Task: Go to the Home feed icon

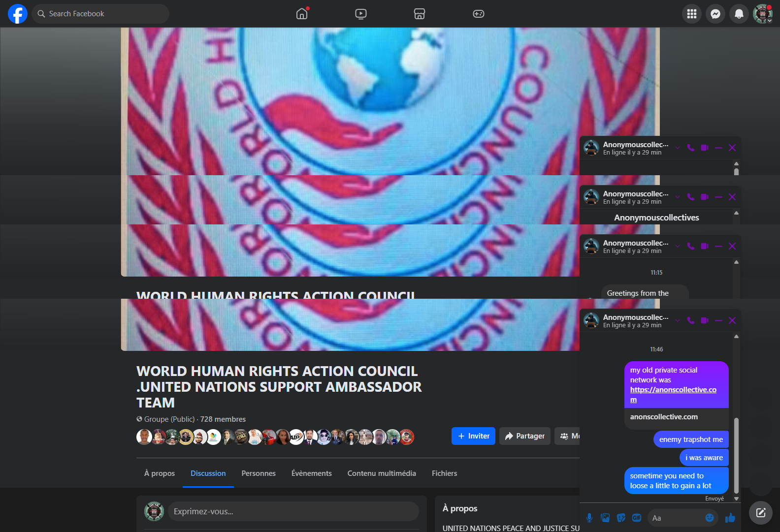Action: [x=302, y=14]
